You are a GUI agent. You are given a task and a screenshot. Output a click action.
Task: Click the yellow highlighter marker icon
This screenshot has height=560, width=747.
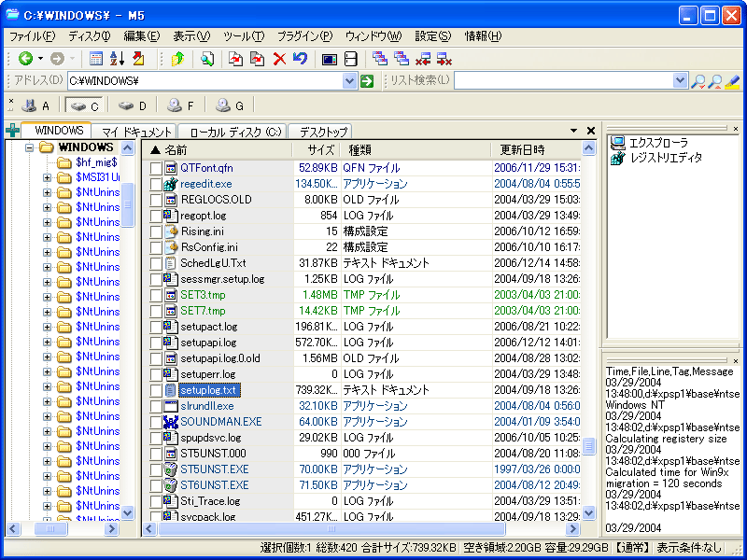pos(732,81)
